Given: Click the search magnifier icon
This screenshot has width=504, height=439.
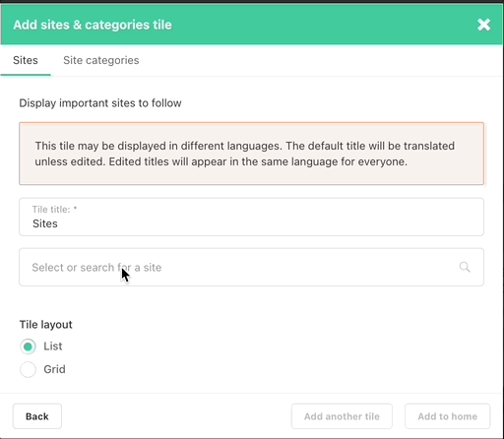Looking at the screenshot, I should 465,267.
